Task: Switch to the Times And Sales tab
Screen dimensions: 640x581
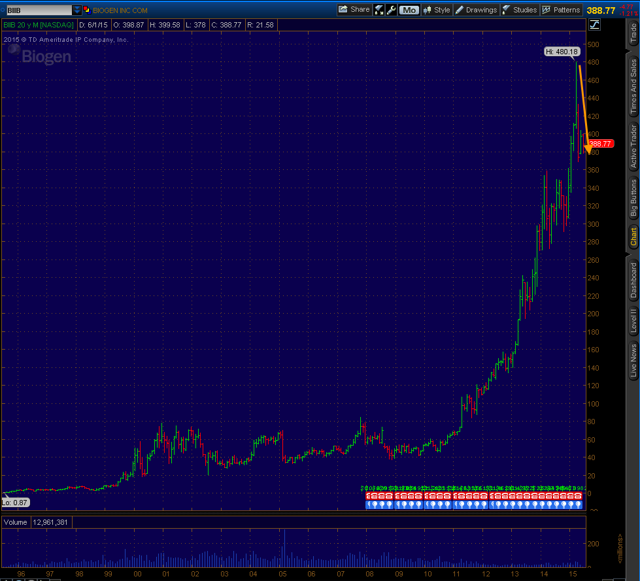Action: [x=633, y=86]
